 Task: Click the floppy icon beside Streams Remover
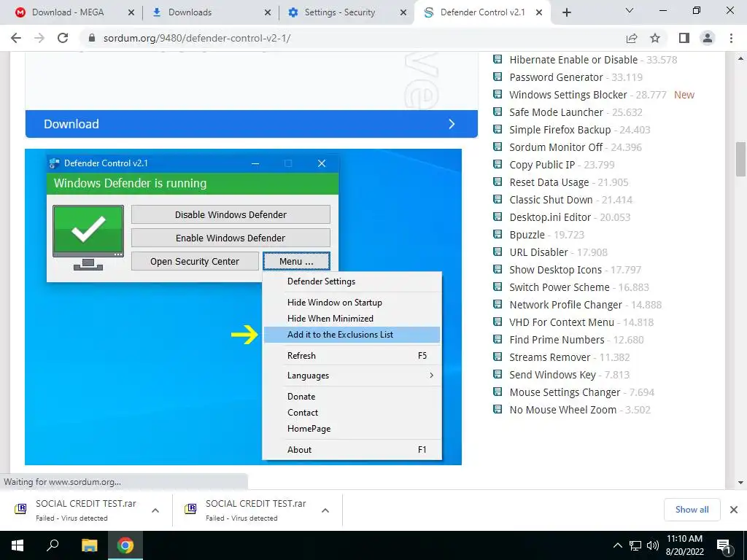click(498, 357)
